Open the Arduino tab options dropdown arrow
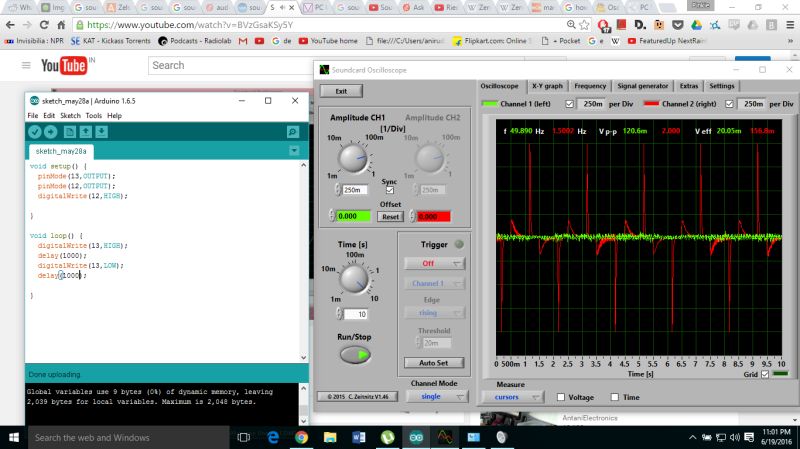The image size is (800, 449). pos(294,151)
